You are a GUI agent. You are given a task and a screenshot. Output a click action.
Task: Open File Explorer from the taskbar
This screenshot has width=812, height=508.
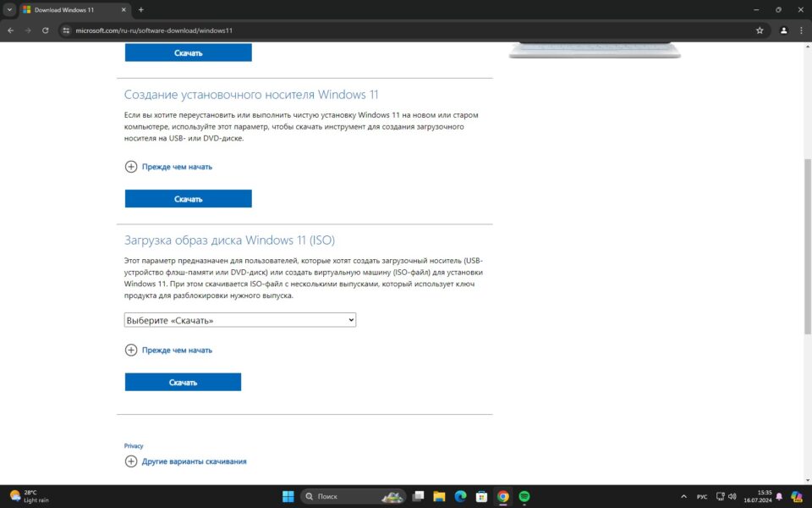[x=439, y=496]
